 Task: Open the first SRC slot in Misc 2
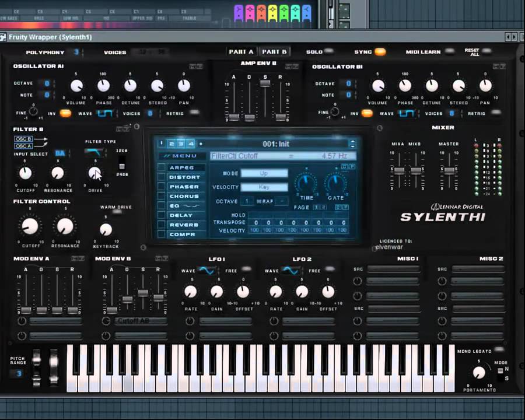pos(478,268)
